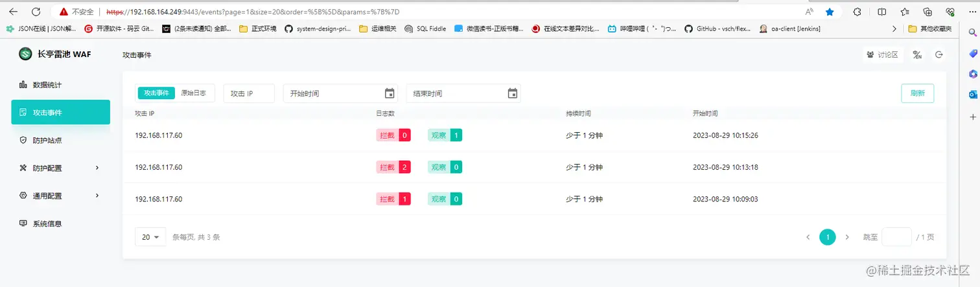Open the 运维相关 bookmark folder
The width and height of the screenshot is (980, 287).
click(x=377, y=29)
